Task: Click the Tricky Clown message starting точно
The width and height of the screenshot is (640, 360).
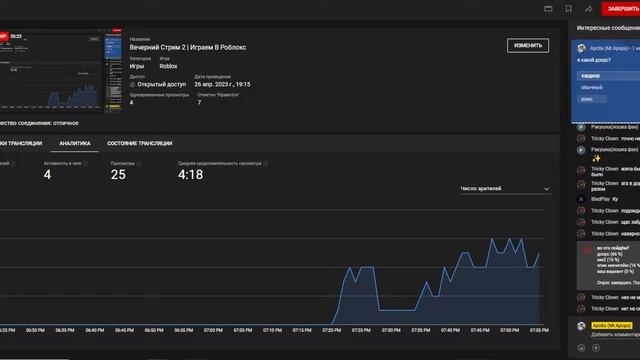Action: (615, 139)
